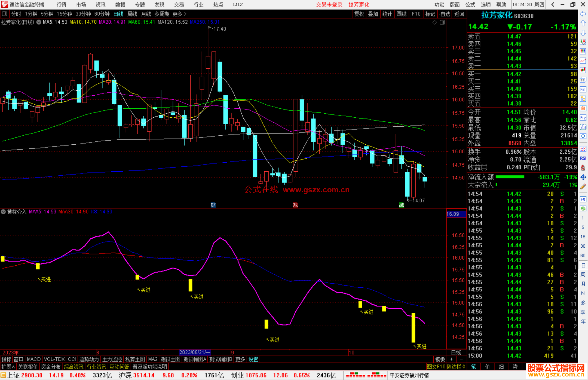Click the 交易未登录 link

pyautogui.click(x=329, y=5)
